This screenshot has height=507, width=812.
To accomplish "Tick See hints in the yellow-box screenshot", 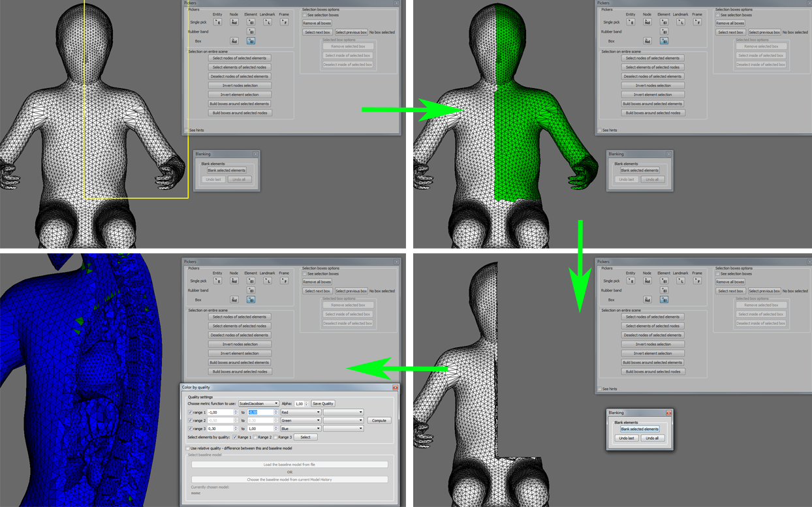I will coord(187,131).
